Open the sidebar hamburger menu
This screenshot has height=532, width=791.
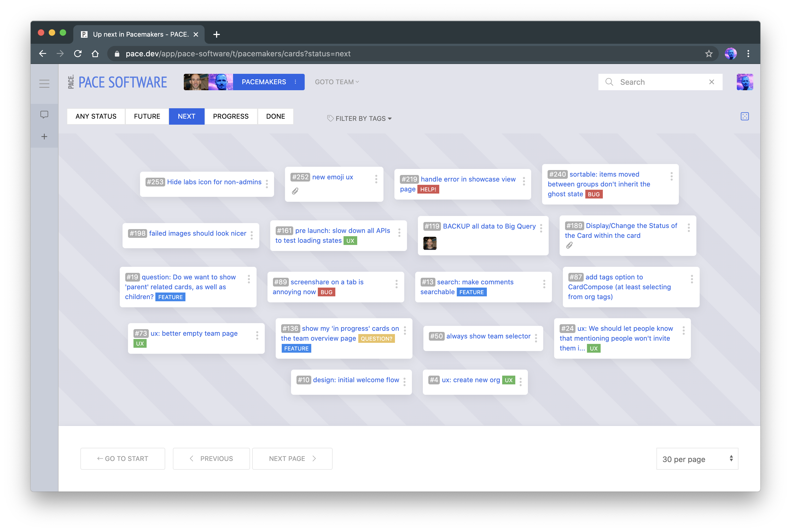pos(45,83)
